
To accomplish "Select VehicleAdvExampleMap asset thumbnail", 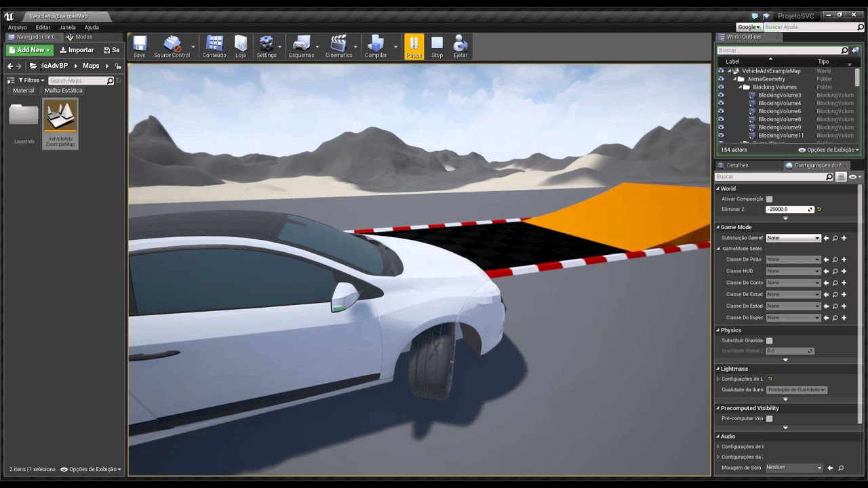I will point(60,123).
